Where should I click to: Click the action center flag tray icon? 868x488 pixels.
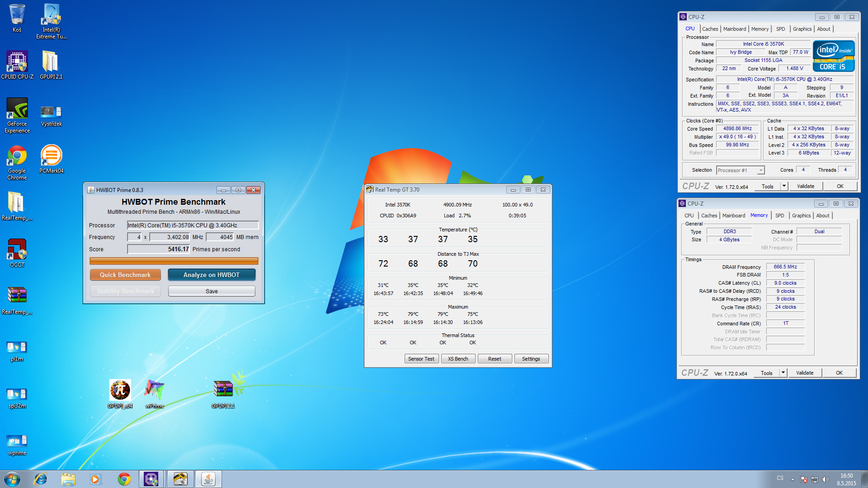[804, 479]
